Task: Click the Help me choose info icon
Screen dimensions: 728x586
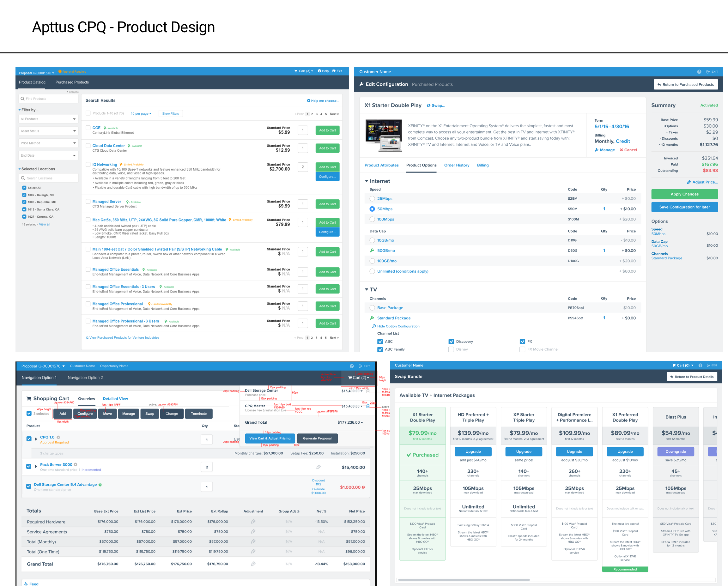Action: pyautogui.click(x=308, y=100)
